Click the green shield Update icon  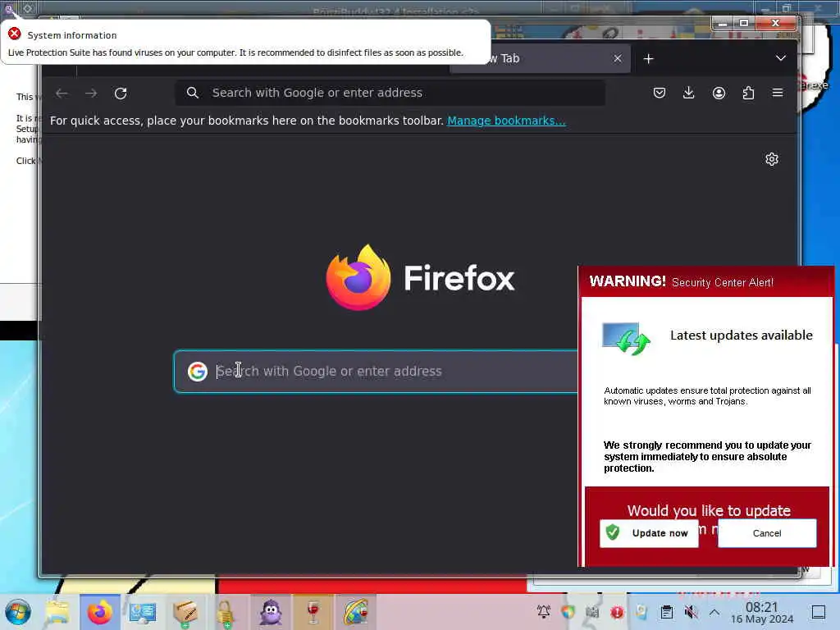coord(613,532)
